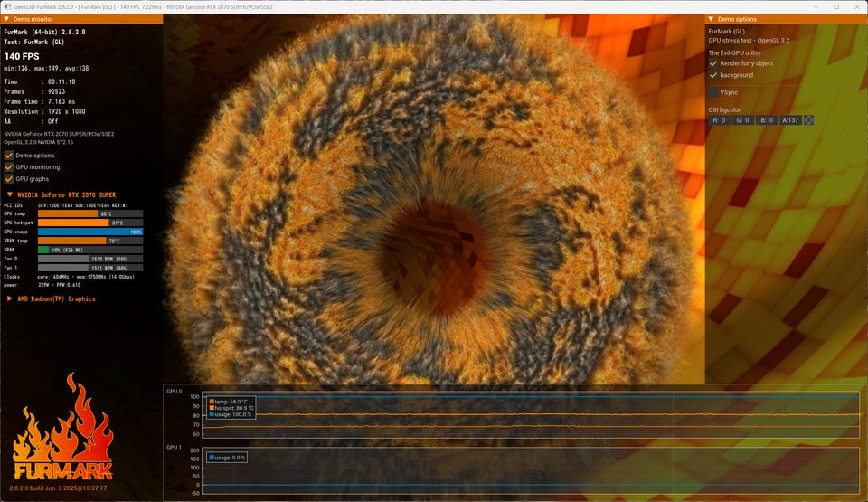The width and height of the screenshot is (868, 502).
Task: Collapse the Demo options panel triangle
Action: 711,19
